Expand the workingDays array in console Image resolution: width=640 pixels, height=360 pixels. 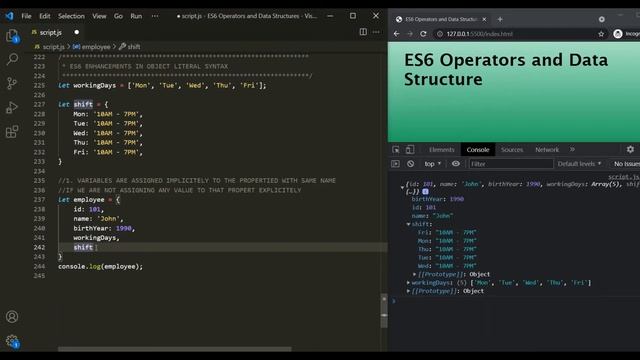[408, 282]
